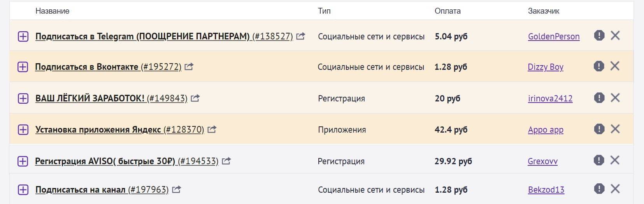Hide the Dizzy Boy task with X
This screenshot has width=644, height=204.
[x=615, y=66]
